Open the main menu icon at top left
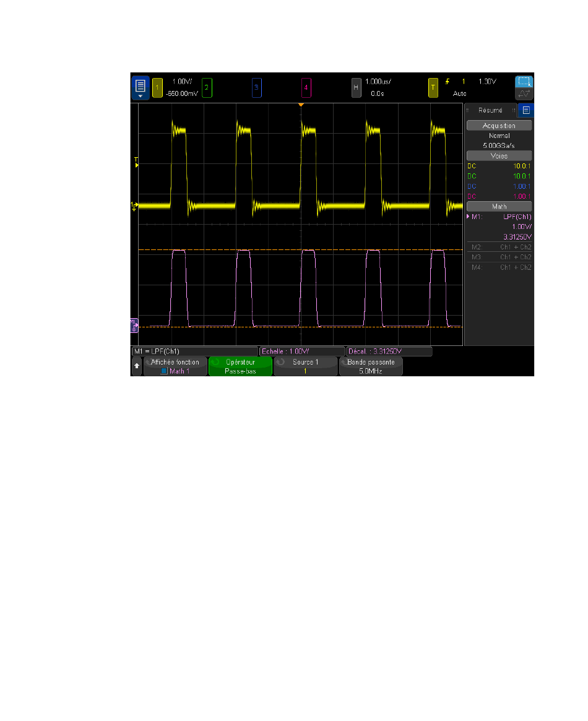Screen dimensions: 588x721 tap(141, 87)
